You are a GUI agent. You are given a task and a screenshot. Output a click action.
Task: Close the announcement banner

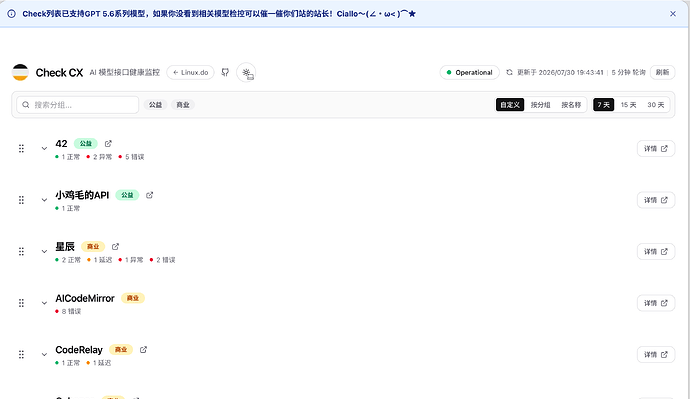click(673, 14)
